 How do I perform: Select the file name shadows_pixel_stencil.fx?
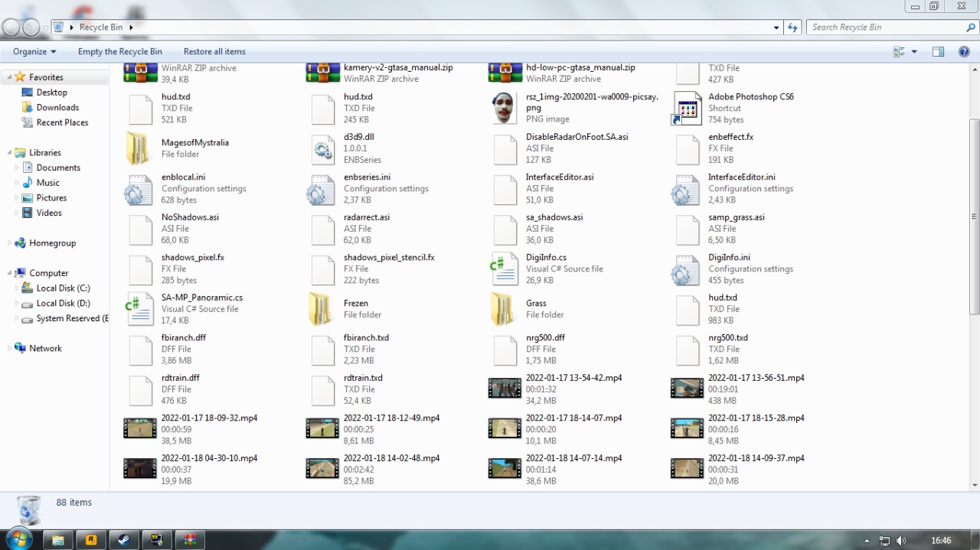389,258
